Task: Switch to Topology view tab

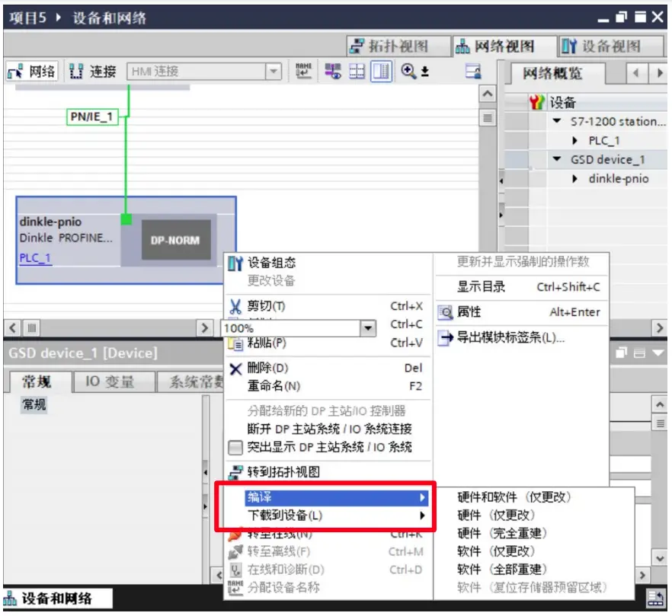Action: point(398,46)
